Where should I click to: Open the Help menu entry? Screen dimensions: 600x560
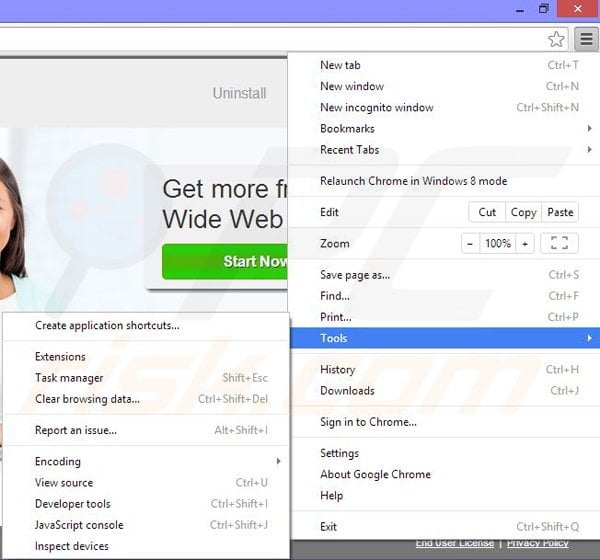(445, 495)
